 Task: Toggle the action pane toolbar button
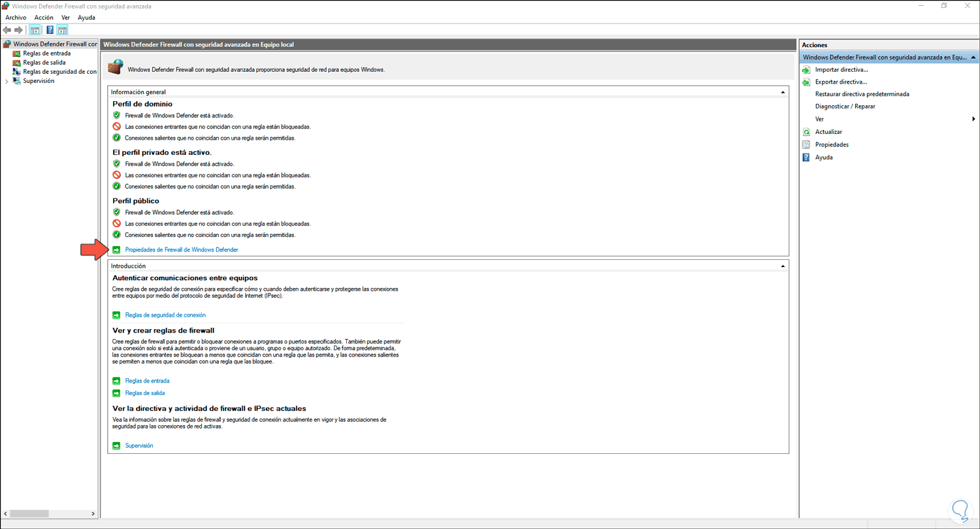click(62, 30)
